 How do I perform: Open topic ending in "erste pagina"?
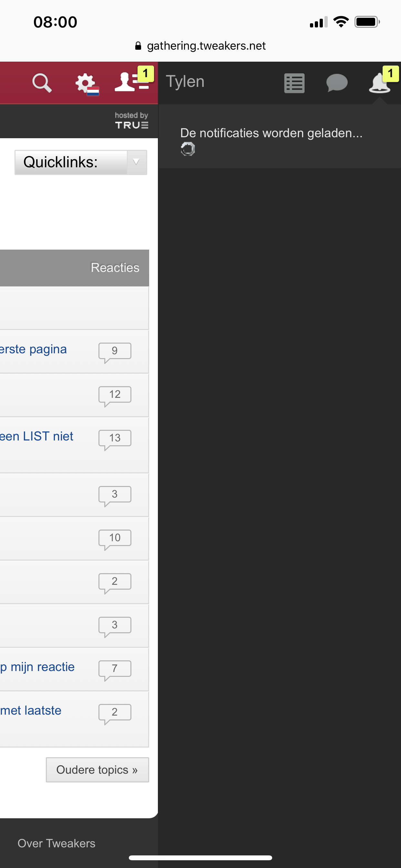[33, 349]
